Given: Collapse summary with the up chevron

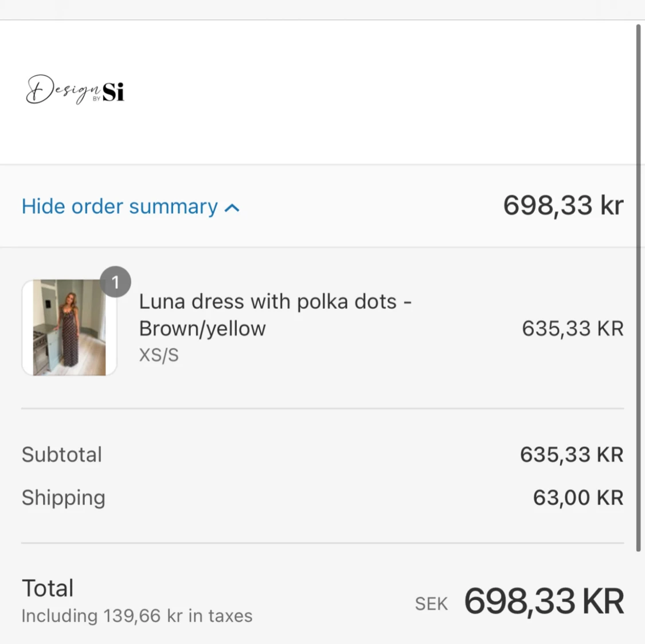Looking at the screenshot, I should [x=232, y=208].
